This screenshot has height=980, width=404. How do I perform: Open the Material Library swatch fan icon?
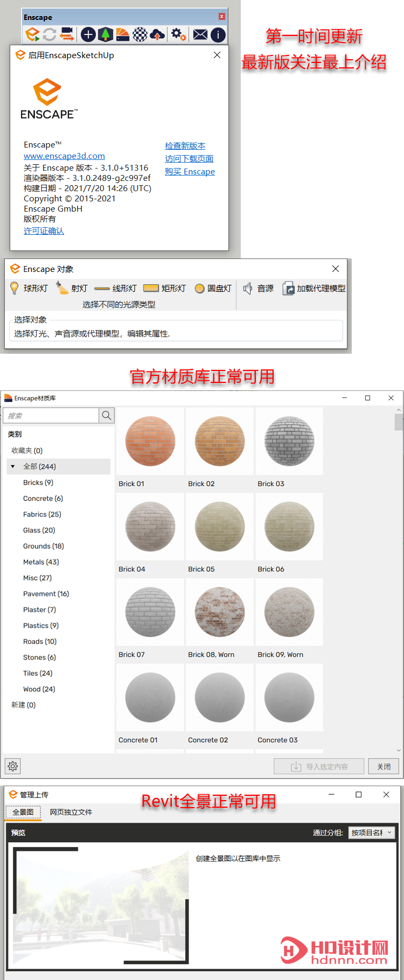pos(123,35)
